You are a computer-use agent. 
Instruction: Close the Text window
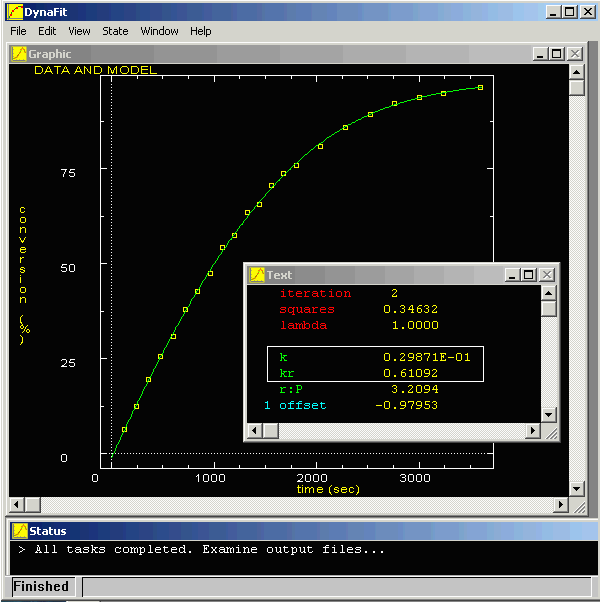[x=547, y=275]
